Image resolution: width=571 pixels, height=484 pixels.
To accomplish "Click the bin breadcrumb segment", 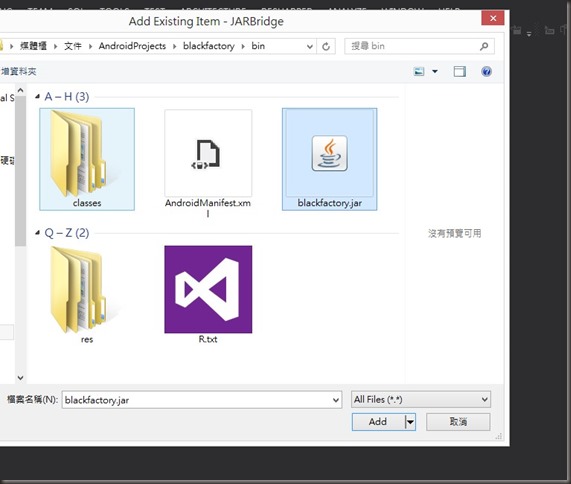I will pos(258,46).
